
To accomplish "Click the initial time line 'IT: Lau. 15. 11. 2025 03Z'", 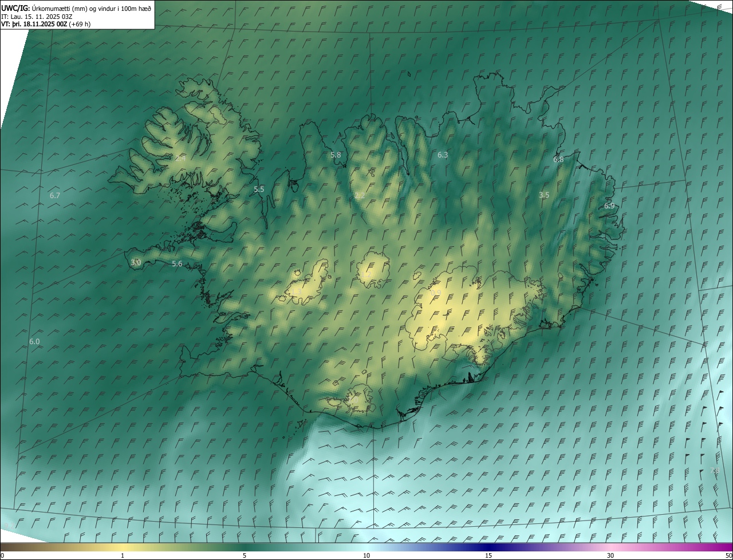I will pos(37,16).
